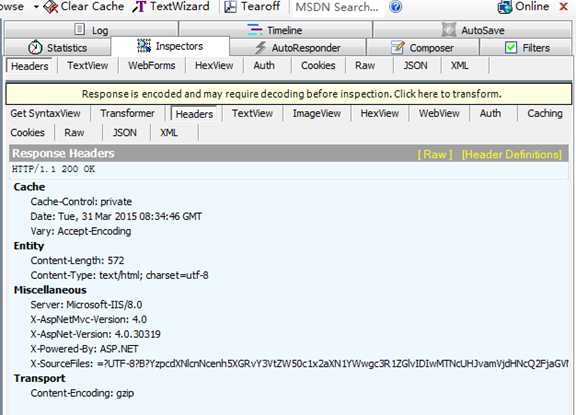Screen dimensions: 576x415
Task: Open response Caching tab
Action: coord(545,113)
